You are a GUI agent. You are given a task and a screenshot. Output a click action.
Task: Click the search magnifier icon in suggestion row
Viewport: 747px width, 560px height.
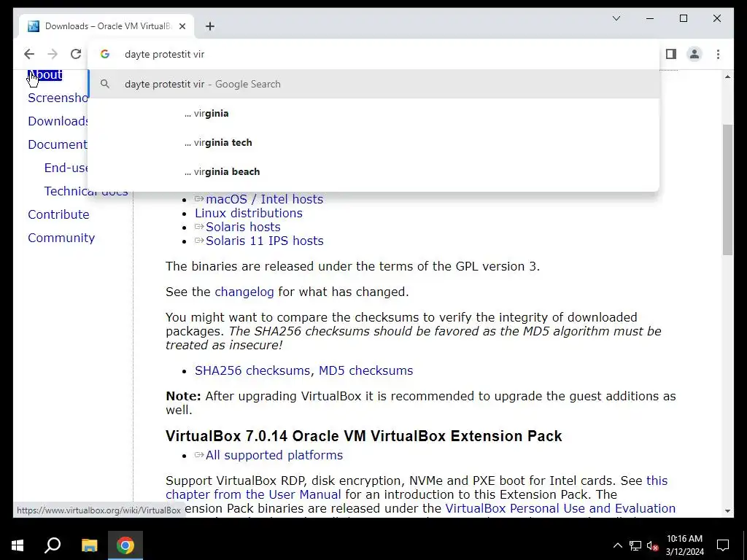tap(105, 85)
